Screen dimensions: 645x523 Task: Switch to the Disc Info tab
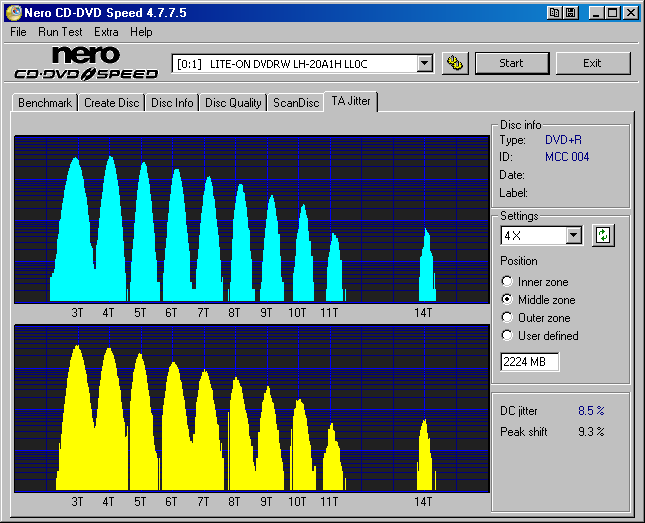tap(172, 103)
